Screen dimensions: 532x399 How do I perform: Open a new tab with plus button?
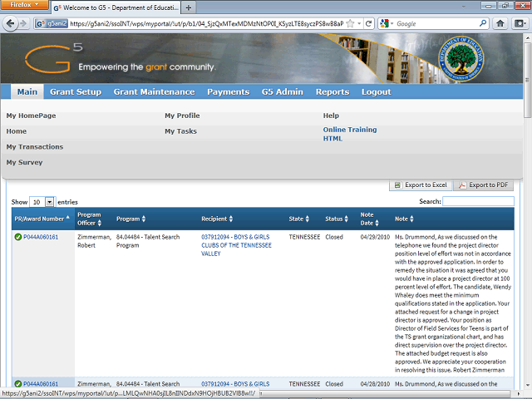[189, 7]
